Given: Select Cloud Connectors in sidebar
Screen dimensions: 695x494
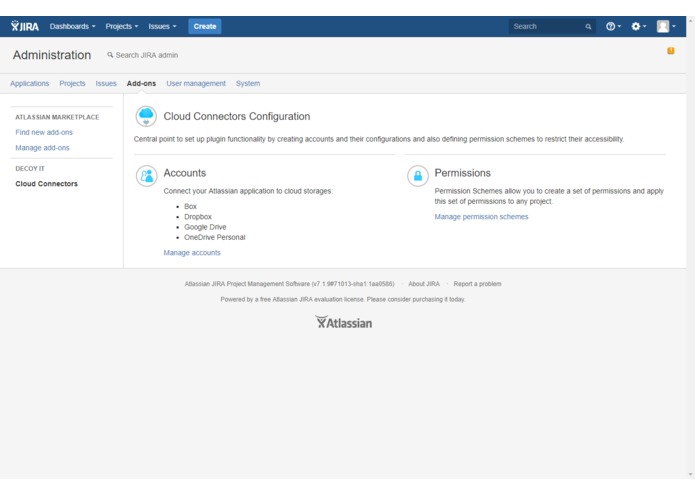Looking at the screenshot, I should point(47,184).
